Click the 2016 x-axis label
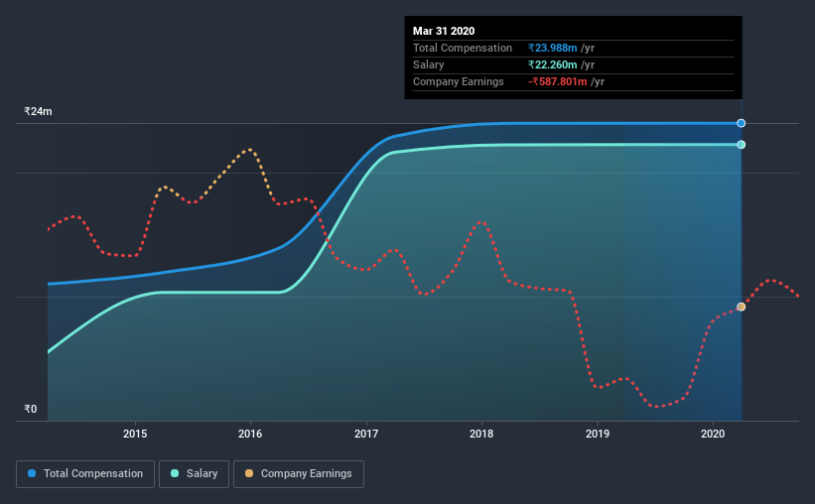The height and width of the screenshot is (504, 815). (x=250, y=434)
